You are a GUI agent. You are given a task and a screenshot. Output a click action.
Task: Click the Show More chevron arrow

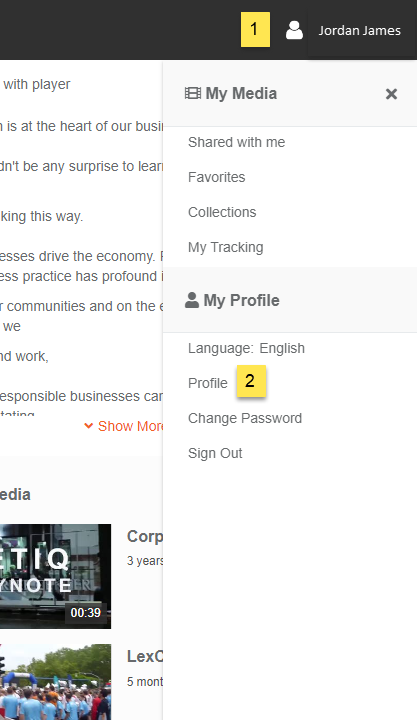89,426
